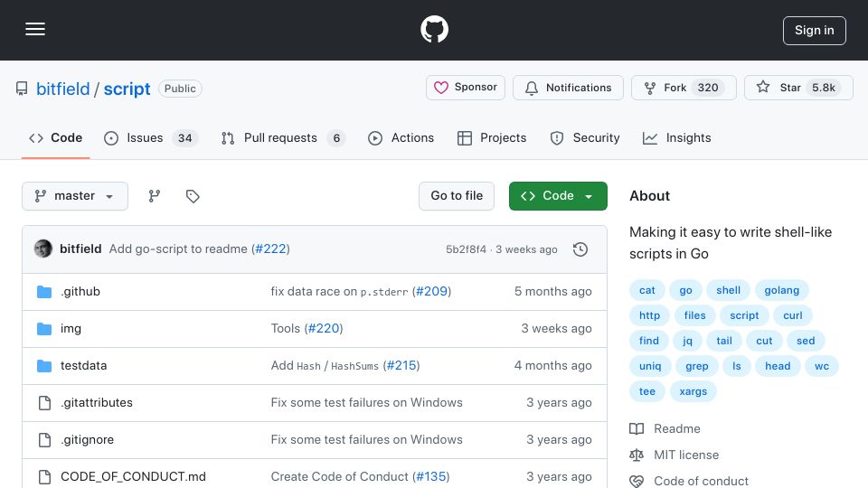Open the #220 Tools pull request link
The image size is (868, 488).
pyautogui.click(x=324, y=329)
